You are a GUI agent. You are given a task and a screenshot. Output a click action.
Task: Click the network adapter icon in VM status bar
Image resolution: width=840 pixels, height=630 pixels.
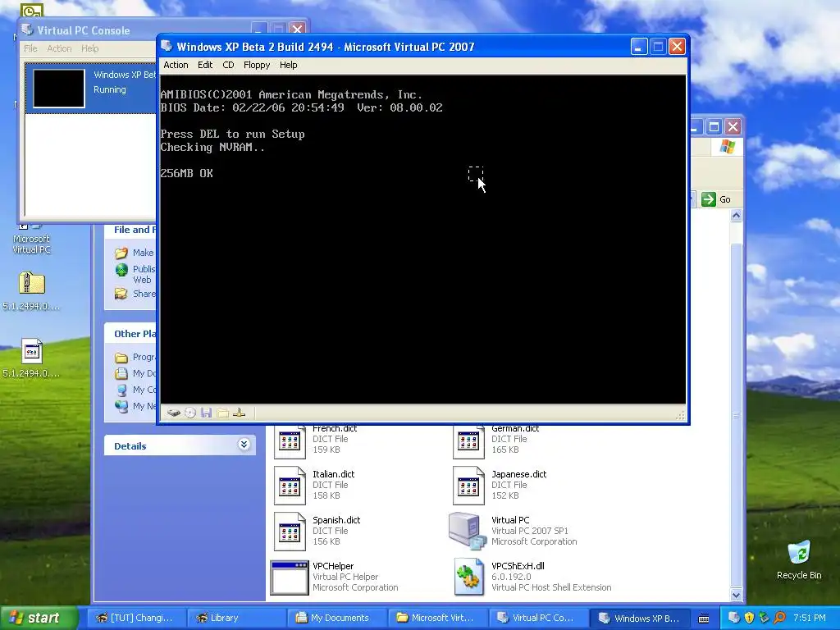coord(240,413)
